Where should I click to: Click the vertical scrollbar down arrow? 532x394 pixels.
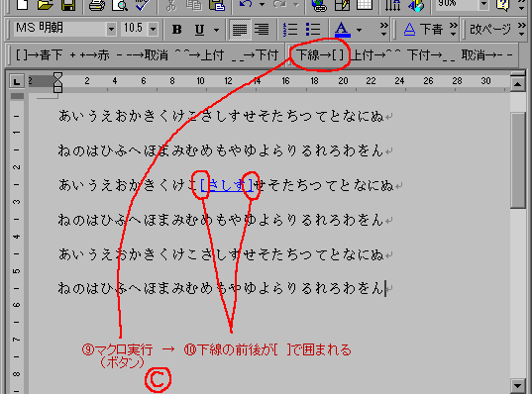(517, 386)
